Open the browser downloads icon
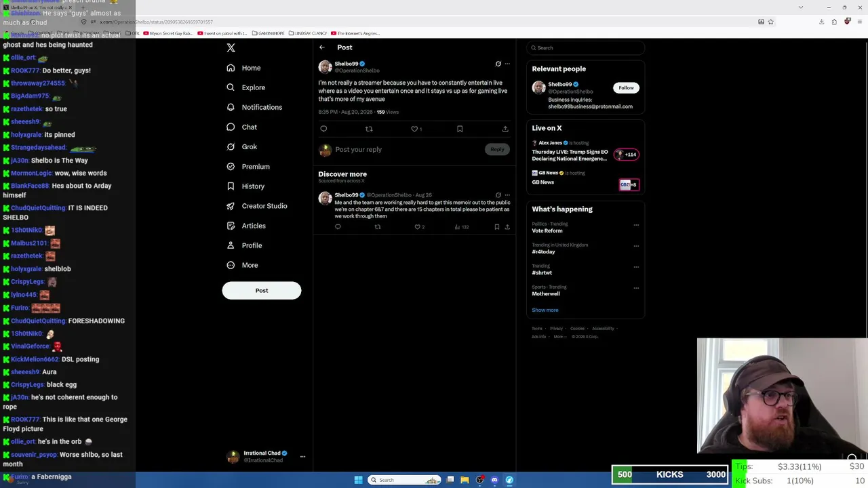868x488 pixels. coord(821,22)
